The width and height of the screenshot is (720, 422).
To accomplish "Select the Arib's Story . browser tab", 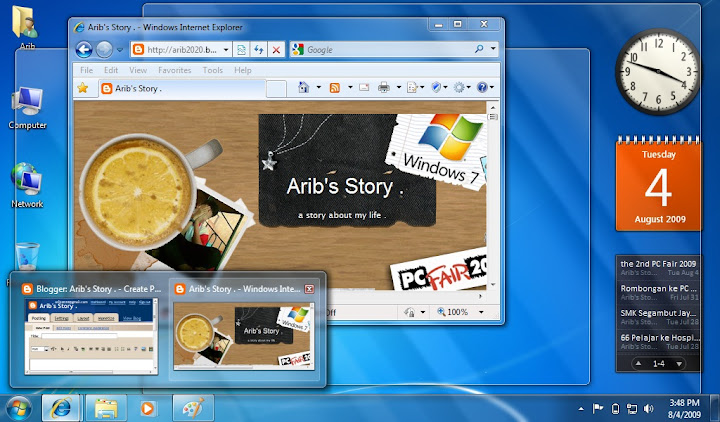I will 182,89.
